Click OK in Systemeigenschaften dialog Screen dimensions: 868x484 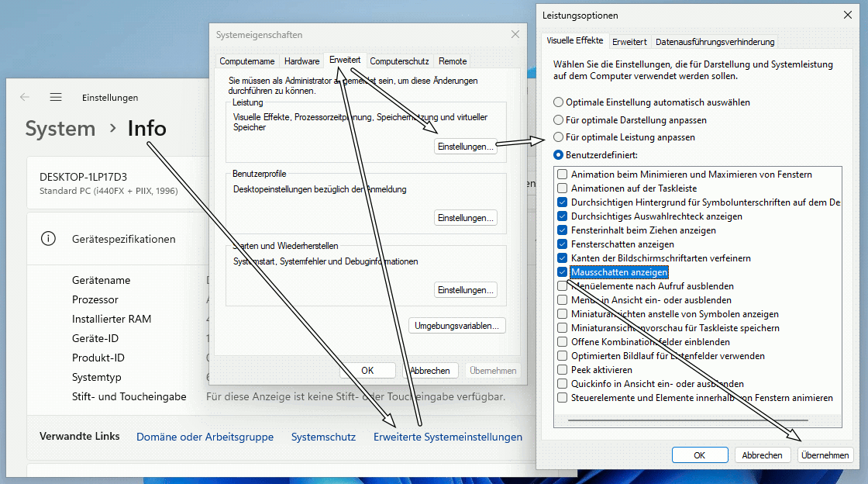367,371
